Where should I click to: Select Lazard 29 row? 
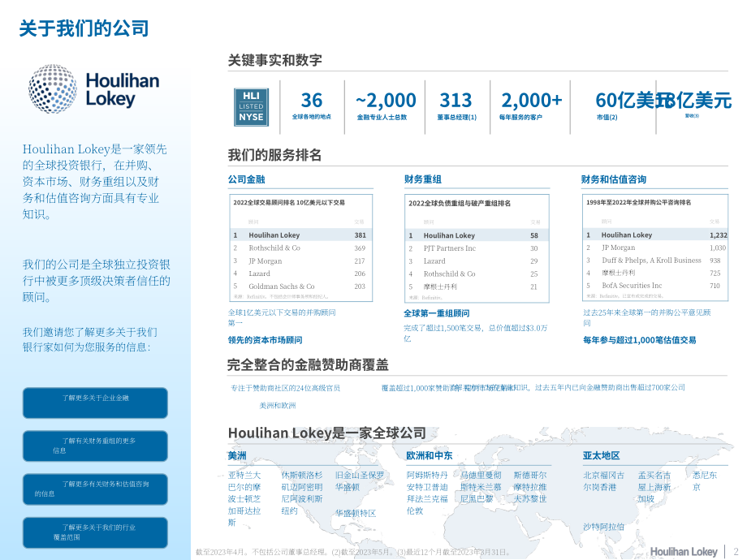pos(477,261)
